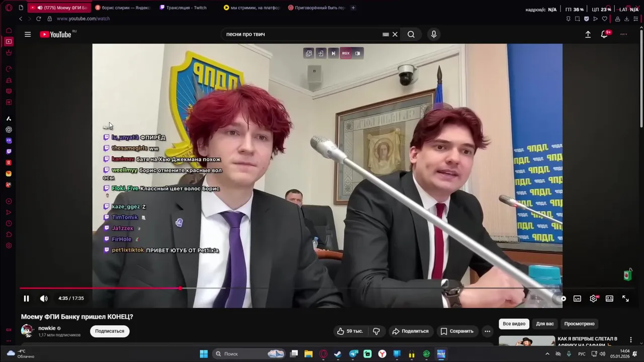Open a new browser tab
This screenshot has height=362, width=644.
click(x=353, y=8)
